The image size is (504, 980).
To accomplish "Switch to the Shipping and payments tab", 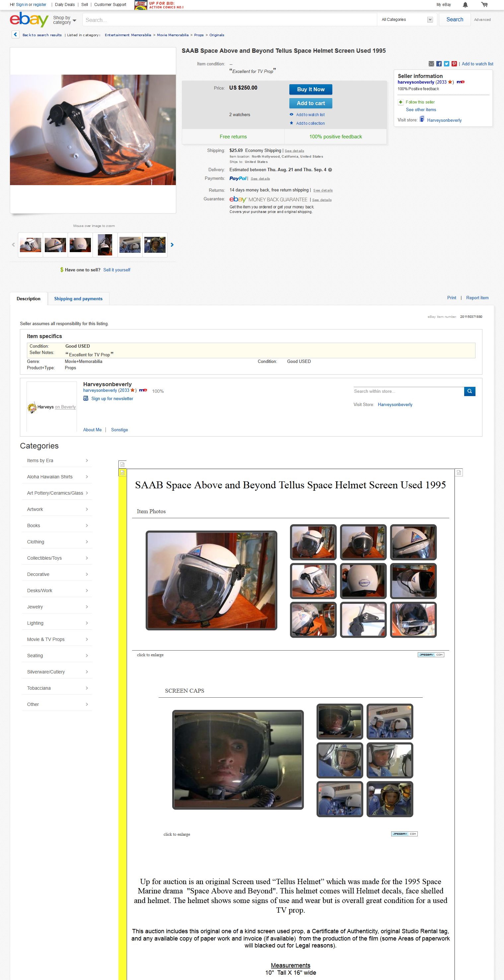I will pyautogui.click(x=78, y=299).
